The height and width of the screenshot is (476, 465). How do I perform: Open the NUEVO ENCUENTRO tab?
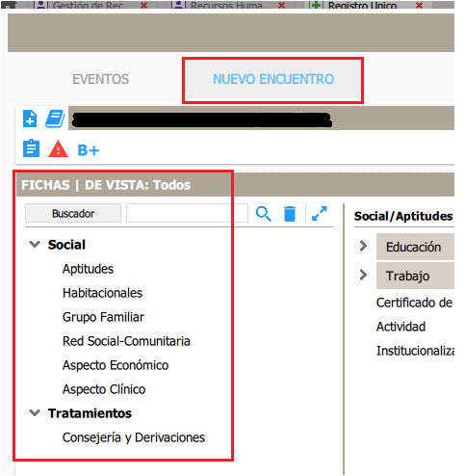tap(273, 79)
